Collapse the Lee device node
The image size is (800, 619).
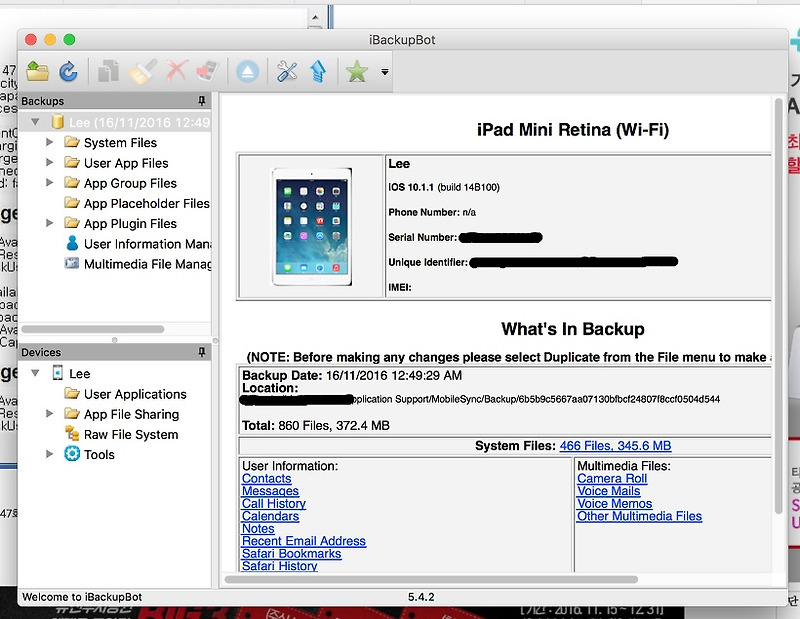(35, 373)
